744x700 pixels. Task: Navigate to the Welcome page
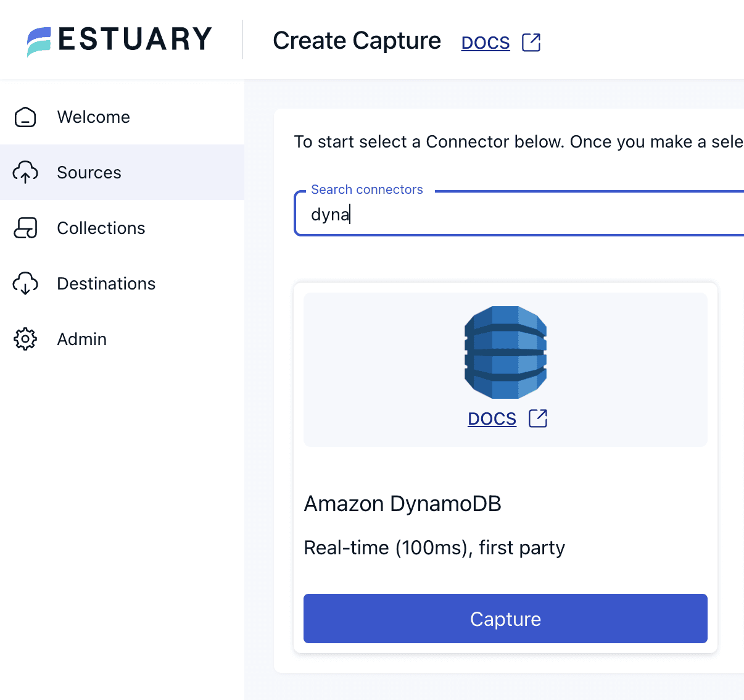click(94, 117)
